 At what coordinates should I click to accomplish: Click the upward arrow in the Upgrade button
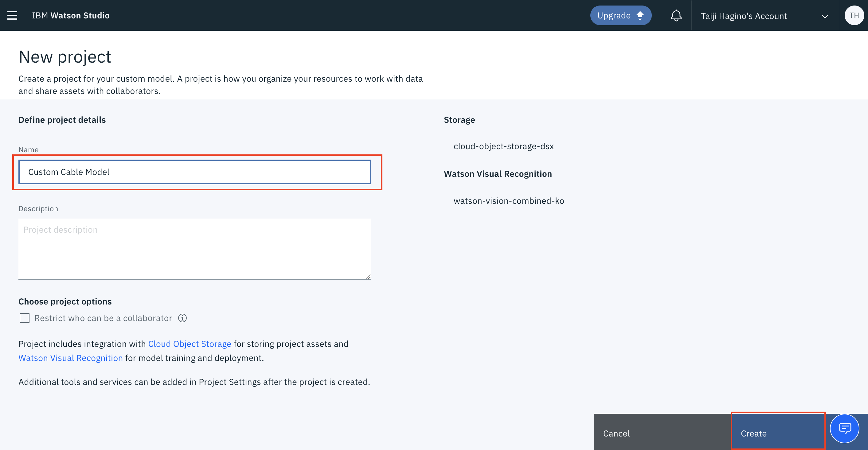640,15
